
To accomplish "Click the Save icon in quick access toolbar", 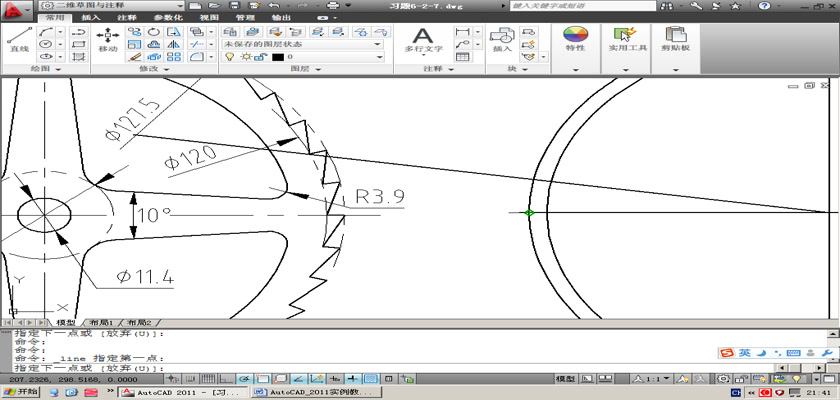I will click(x=233, y=5).
